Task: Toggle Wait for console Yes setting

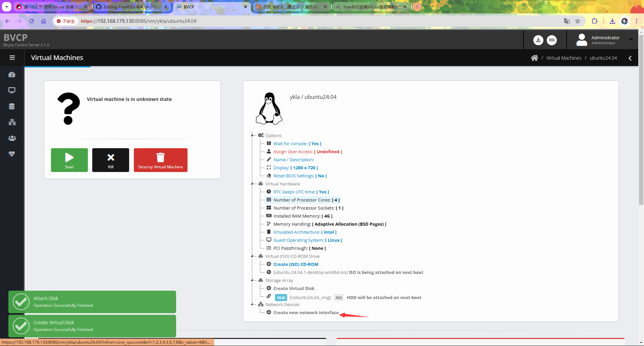Action: (x=297, y=143)
